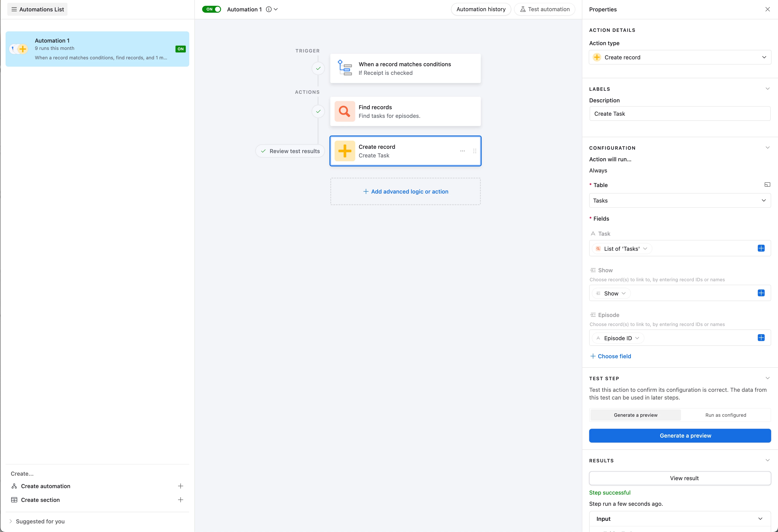Collapse the Labels section

pyautogui.click(x=767, y=89)
